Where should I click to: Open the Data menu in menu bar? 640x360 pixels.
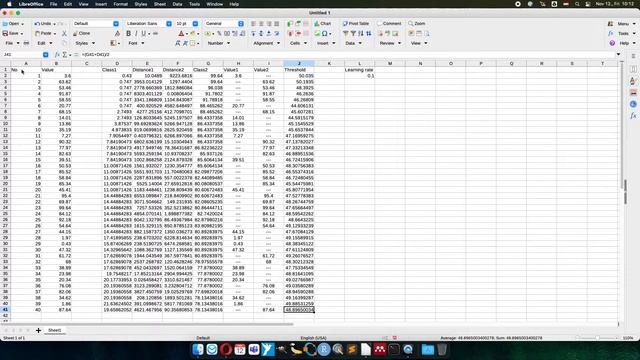[x=177, y=4]
